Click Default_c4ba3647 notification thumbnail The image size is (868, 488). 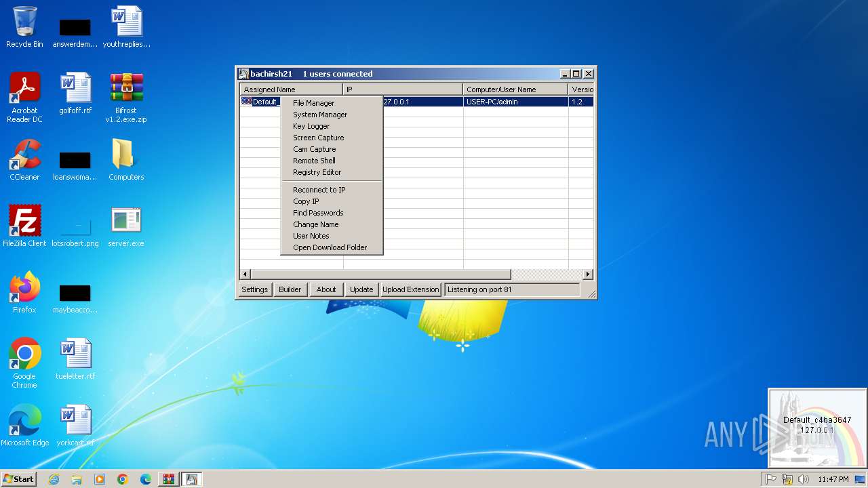coord(817,428)
